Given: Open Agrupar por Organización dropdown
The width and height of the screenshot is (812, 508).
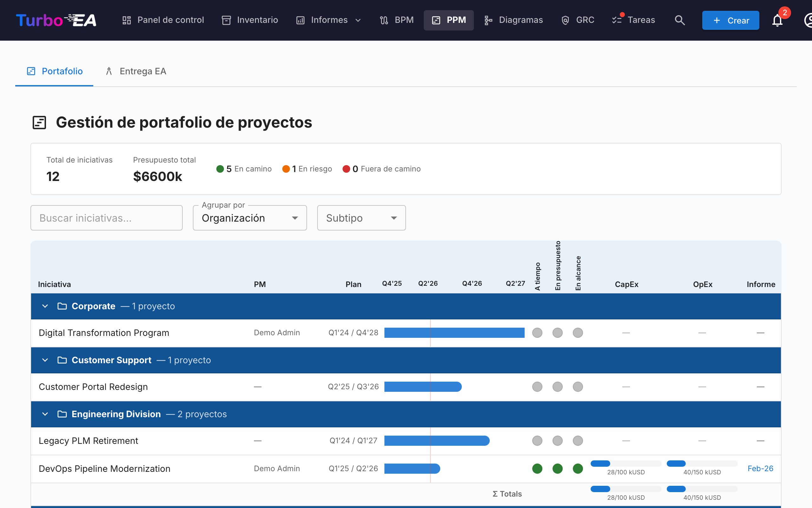Looking at the screenshot, I should point(250,218).
